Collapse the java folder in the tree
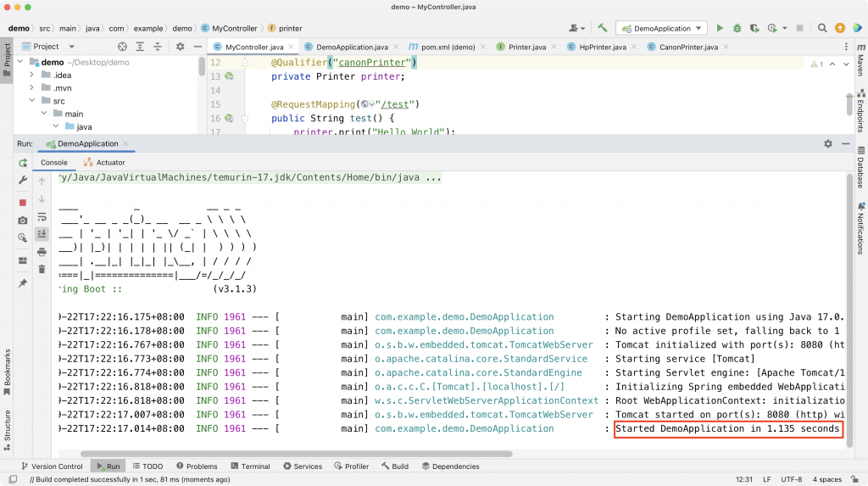868x486 pixels. [56, 126]
